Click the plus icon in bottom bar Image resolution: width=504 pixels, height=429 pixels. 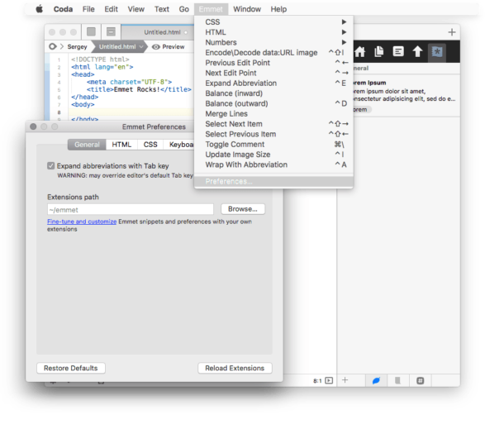[345, 380]
